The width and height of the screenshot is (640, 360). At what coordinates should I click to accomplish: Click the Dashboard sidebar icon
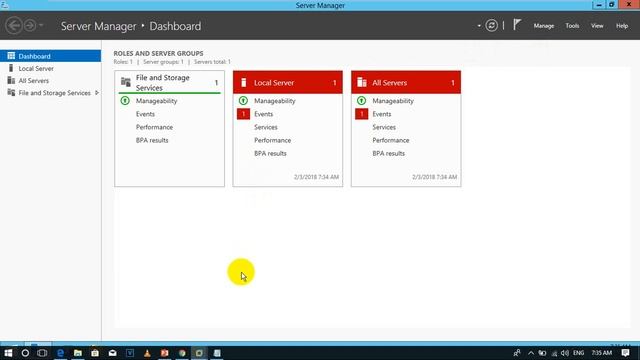tap(11, 56)
